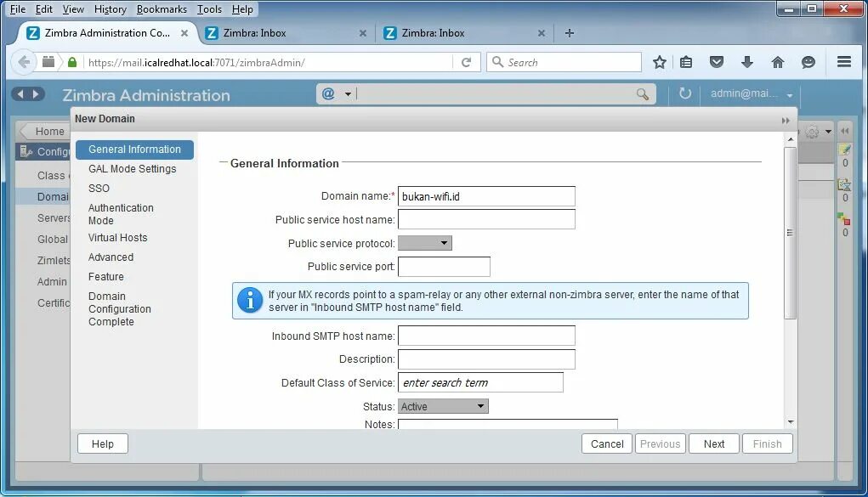The height and width of the screenshot is (497, 868).
Task: Open the Pocket icon in toolbar
Action: [717, 62]
